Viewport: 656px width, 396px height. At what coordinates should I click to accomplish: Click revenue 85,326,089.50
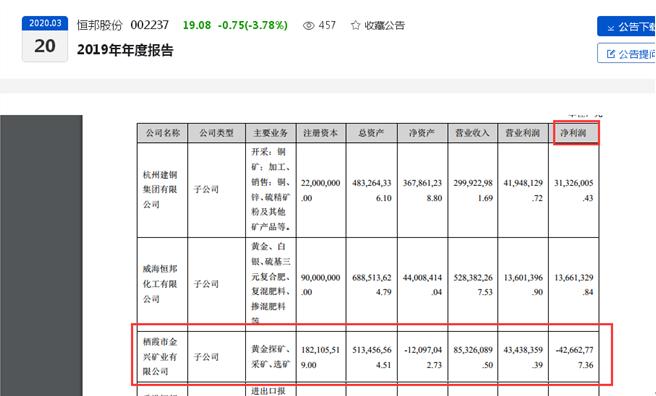[473, 357]
